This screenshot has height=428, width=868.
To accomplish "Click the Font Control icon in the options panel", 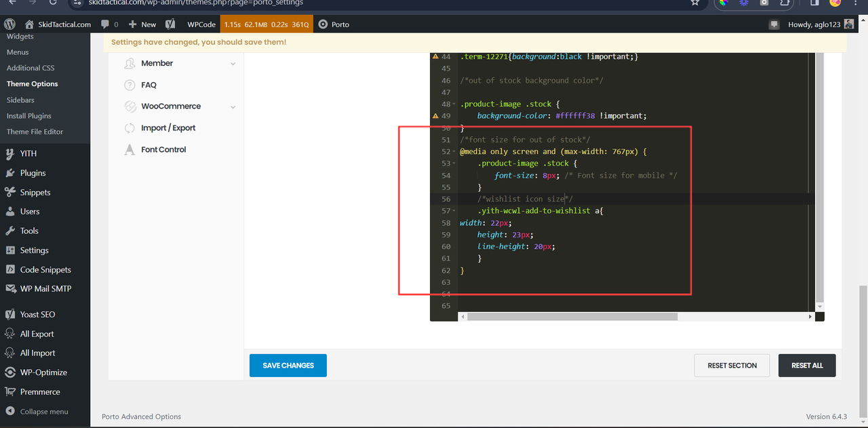I will click(x=130, y=149).
